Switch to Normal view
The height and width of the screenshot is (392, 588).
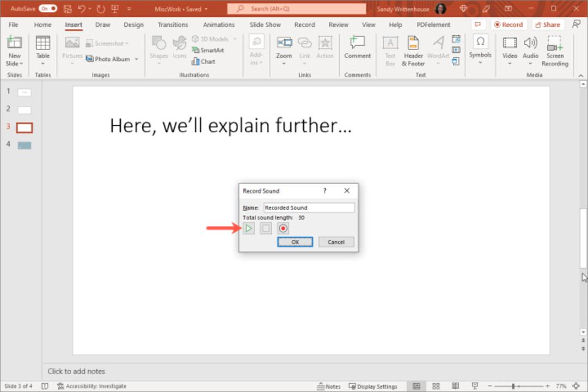[416, 386]
